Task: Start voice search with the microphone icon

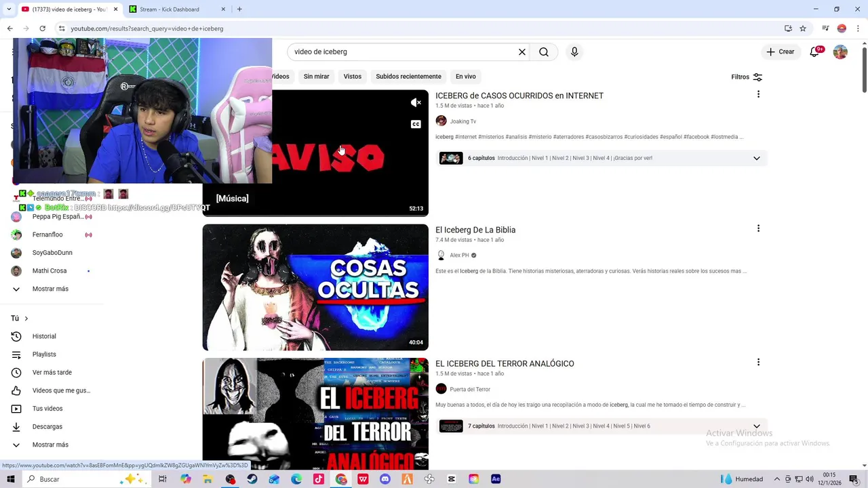Action: [574, 52]
